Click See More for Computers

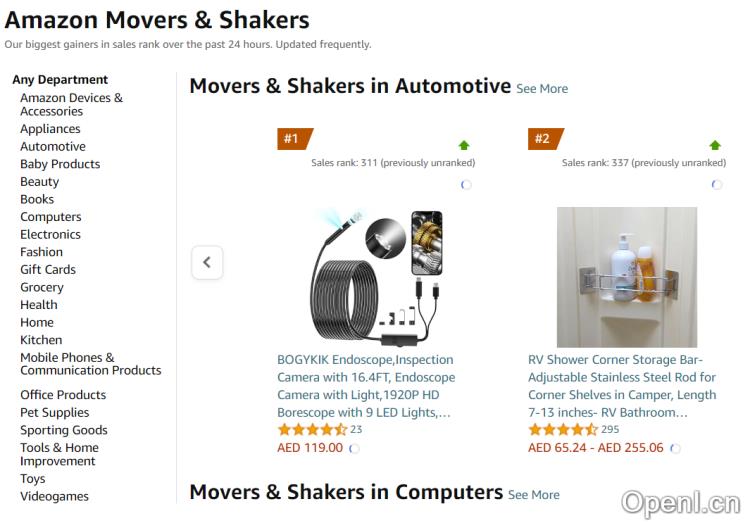tap(534, 495)
